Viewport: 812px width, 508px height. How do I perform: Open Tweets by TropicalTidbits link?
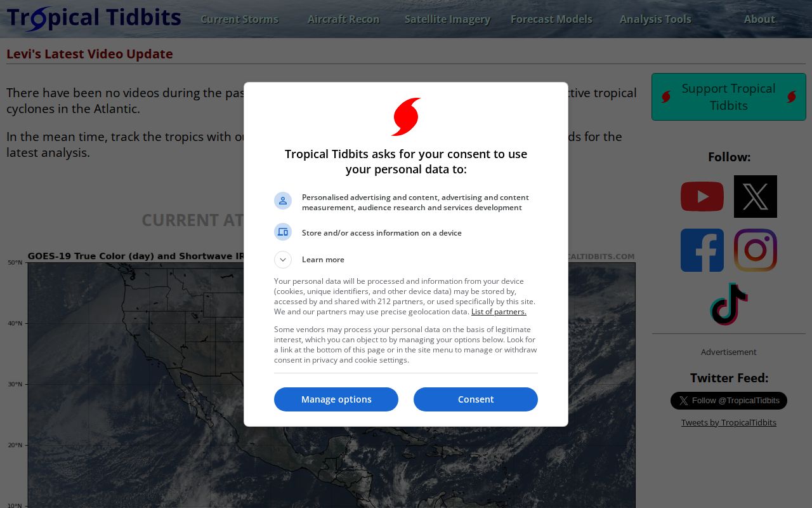(x=729, y=422)
